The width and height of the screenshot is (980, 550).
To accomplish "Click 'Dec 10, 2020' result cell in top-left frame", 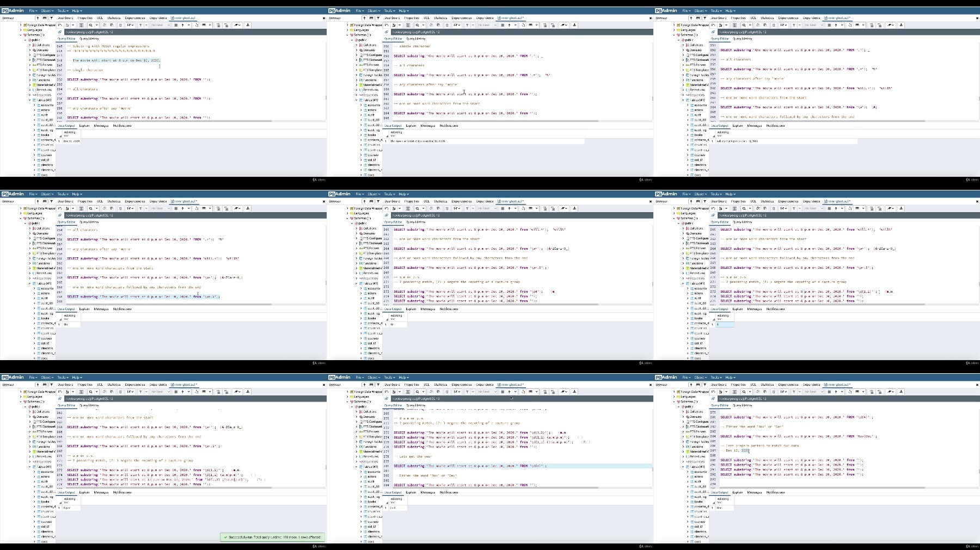I will coord(71,141).
